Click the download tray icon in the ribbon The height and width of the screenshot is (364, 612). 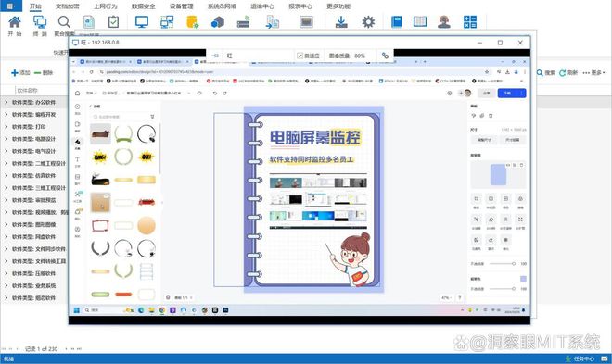pyautogui.click(x=341, y=22)
